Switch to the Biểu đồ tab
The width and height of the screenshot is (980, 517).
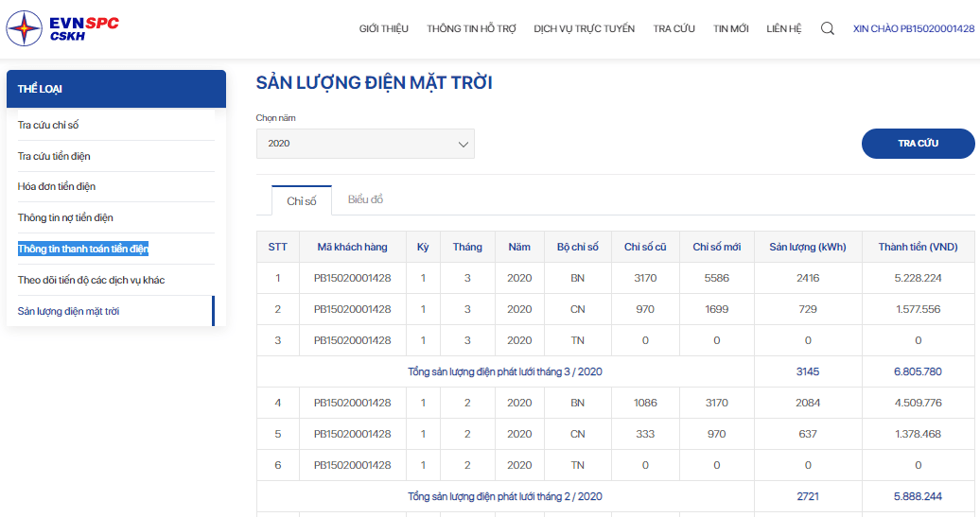(x=365, y=199)
